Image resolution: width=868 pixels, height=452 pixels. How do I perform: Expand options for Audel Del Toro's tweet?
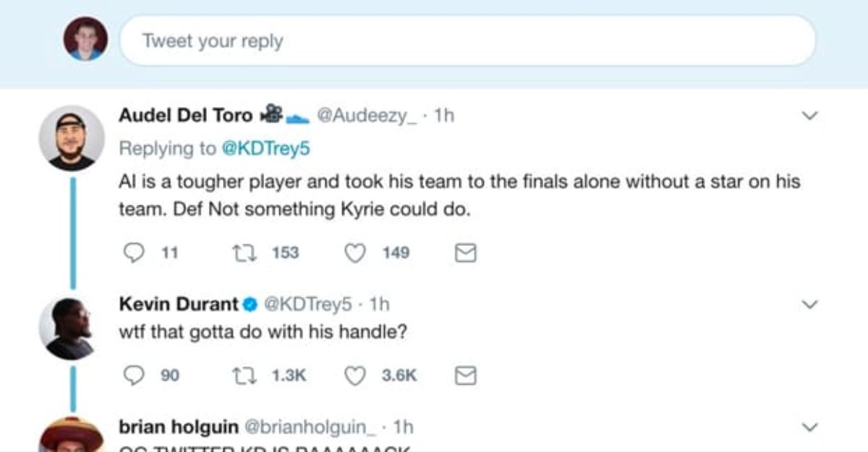click(x=810, y=116)
